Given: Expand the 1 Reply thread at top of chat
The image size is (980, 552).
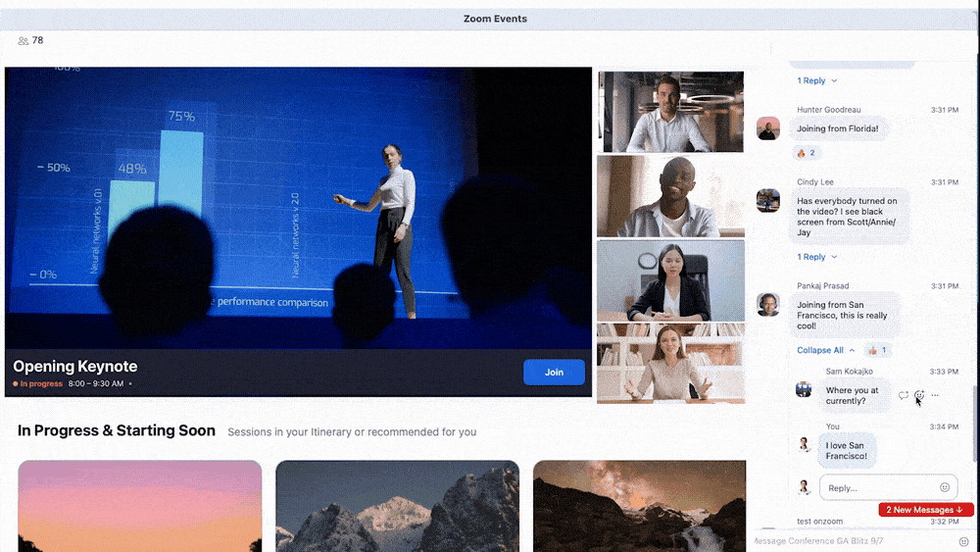Looking at the screenshot, I should tap(816, 80).
